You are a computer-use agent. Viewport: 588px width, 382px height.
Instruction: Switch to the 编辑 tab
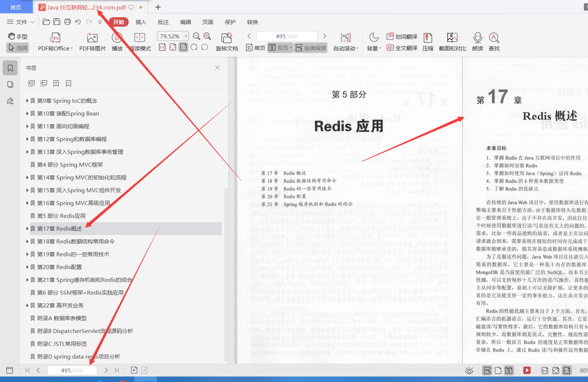pyautogui.click(x=186, y=22)
